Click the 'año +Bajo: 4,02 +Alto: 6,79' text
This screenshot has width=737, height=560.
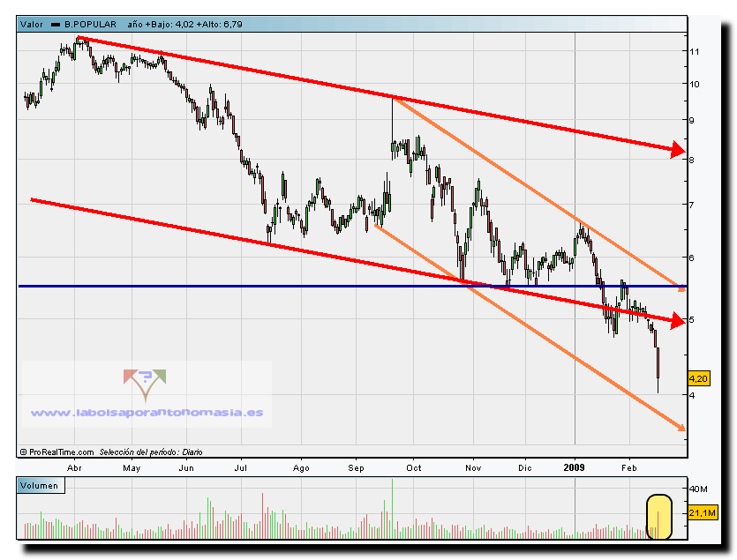[x=184, y=25]
